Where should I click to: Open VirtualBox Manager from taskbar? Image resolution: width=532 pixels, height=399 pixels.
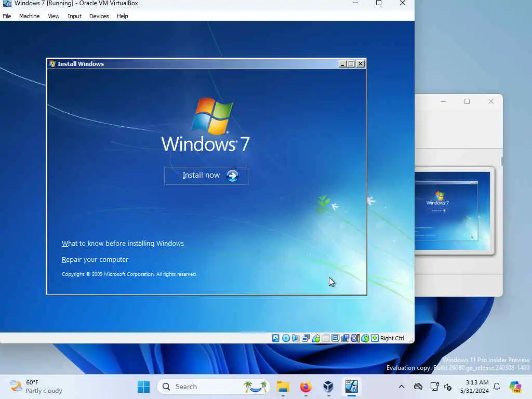pos(328,387)
